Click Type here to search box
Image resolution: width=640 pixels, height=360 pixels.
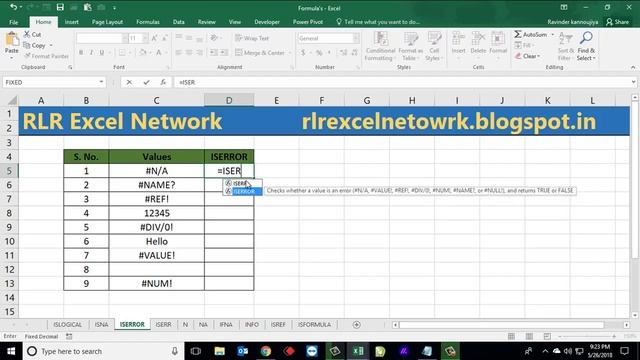click(101, 351)
